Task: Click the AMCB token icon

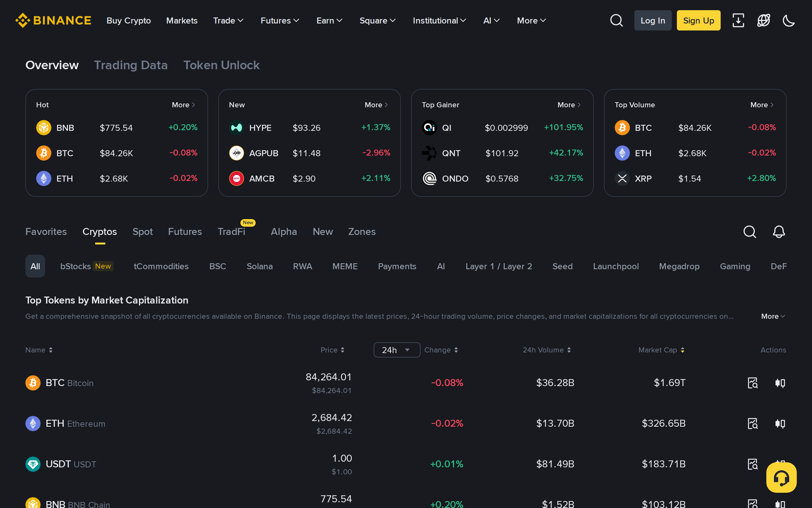Action: point(237,178)
